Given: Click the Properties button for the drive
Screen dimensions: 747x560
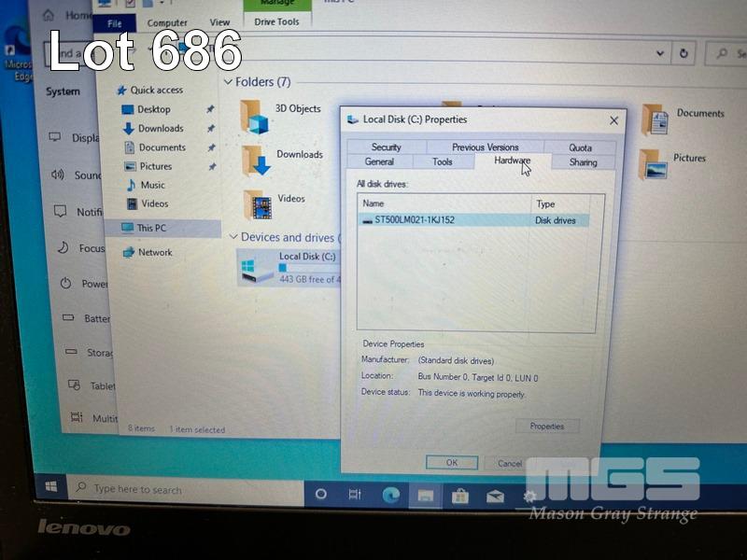Looking at the screenshot, I should [x=546, y=426].
